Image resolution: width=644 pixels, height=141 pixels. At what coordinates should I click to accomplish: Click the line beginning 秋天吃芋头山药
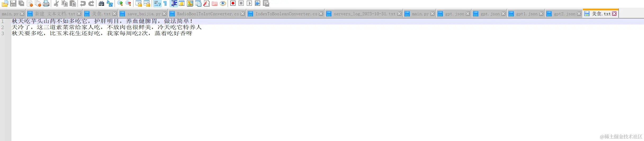pos(102,21)
